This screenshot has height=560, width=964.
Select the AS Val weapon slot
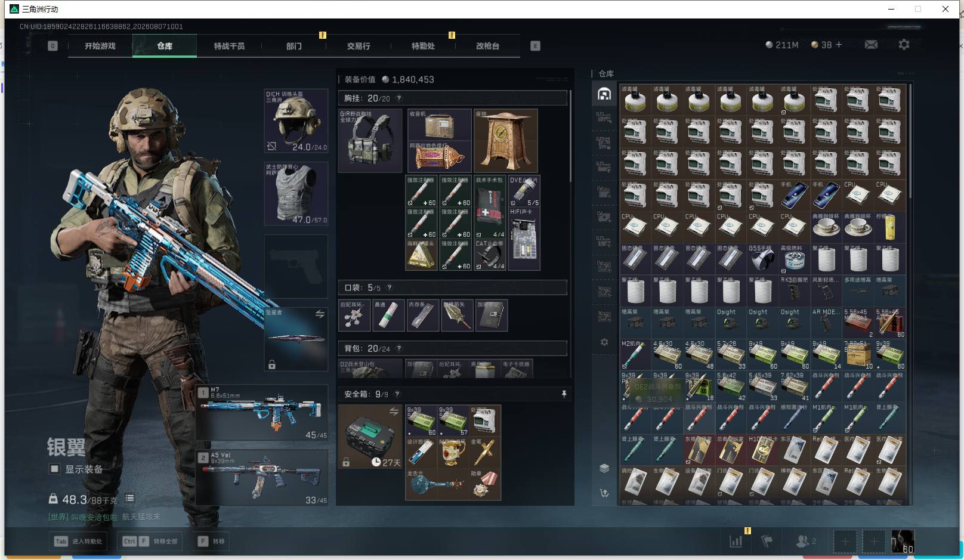point(262,477)
